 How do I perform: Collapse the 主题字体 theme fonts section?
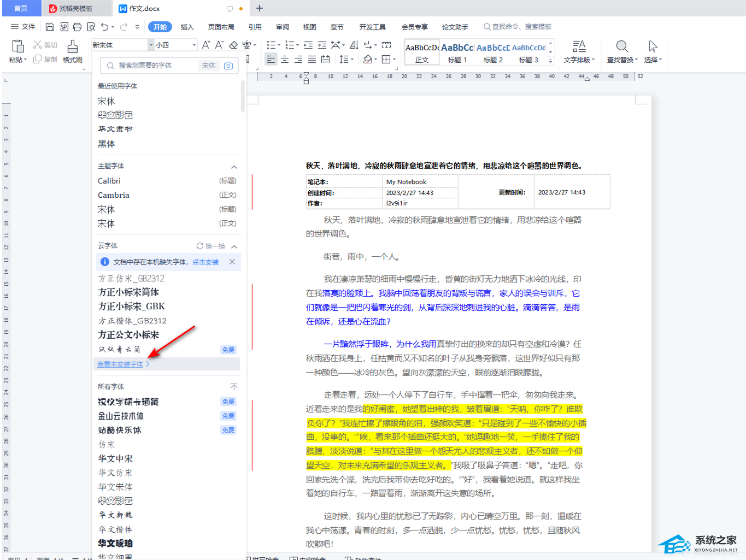coord(234,167)
